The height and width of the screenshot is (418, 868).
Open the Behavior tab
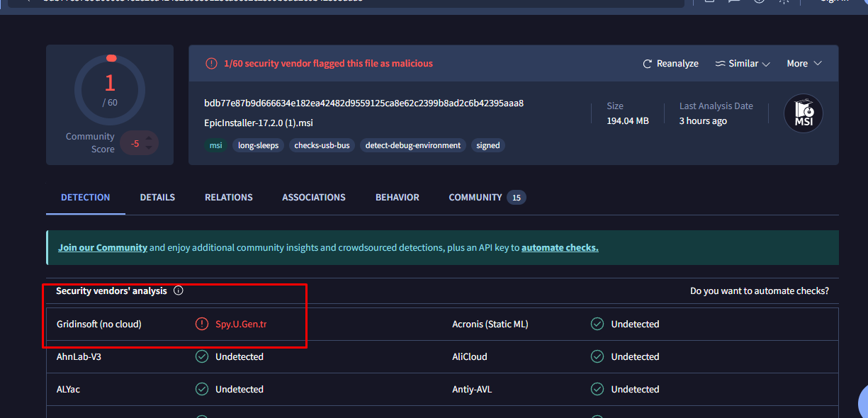click(397, 198)
